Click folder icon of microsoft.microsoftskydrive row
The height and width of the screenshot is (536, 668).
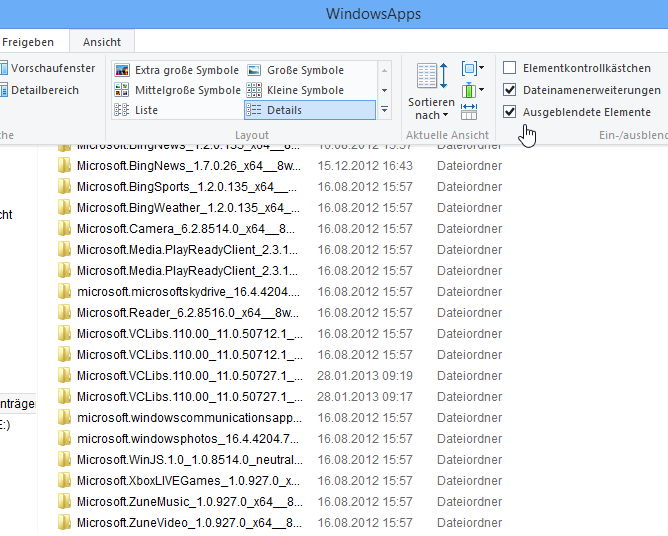64,292
